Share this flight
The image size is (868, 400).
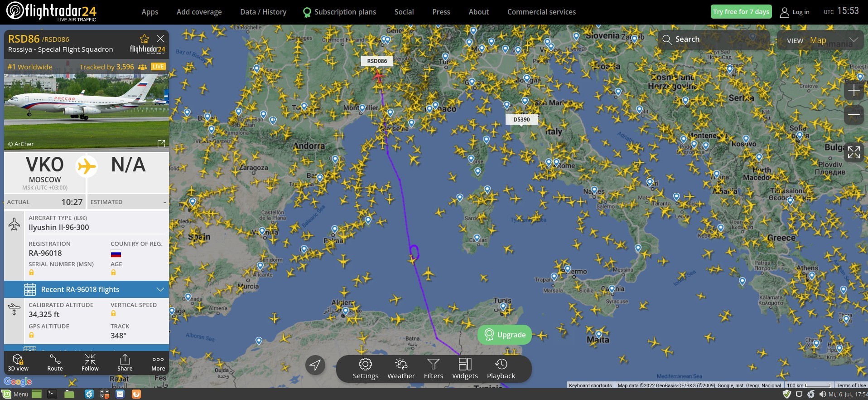click(125, 362)
